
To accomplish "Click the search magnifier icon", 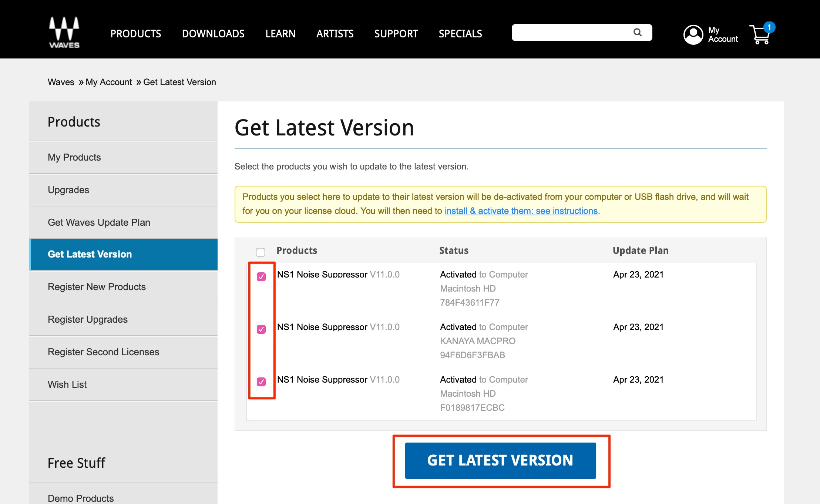I will coord(637,33).
